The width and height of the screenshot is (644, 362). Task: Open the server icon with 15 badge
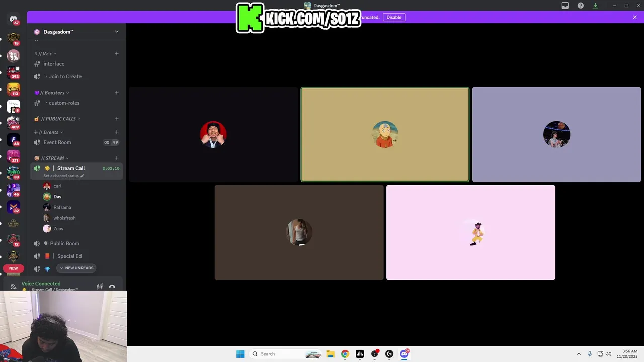pos(14,38)
